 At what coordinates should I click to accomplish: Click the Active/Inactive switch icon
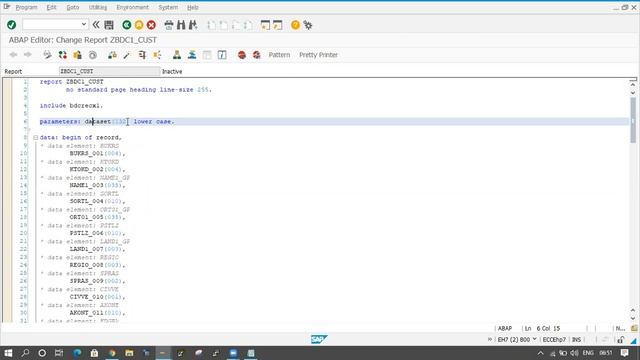coord(62,55)
